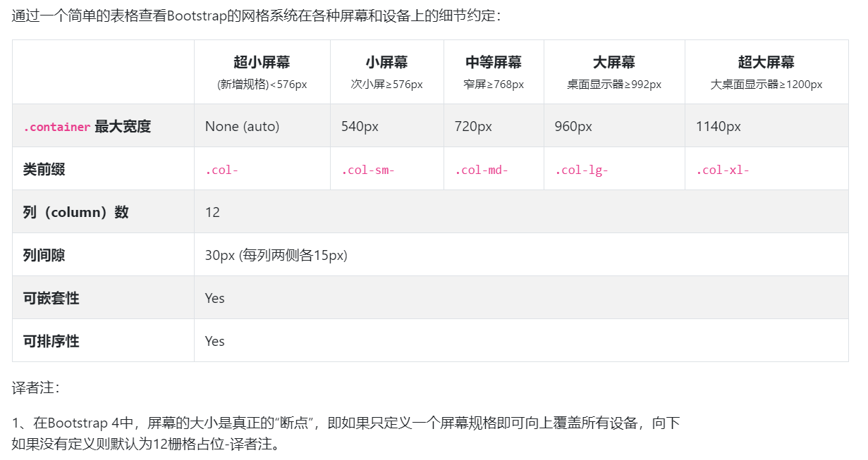The width and height of the screenshot is (868, 460).
Task: Select the .col-sm- class prefix code
Action: pyautogui.click(x=368, y=170)
